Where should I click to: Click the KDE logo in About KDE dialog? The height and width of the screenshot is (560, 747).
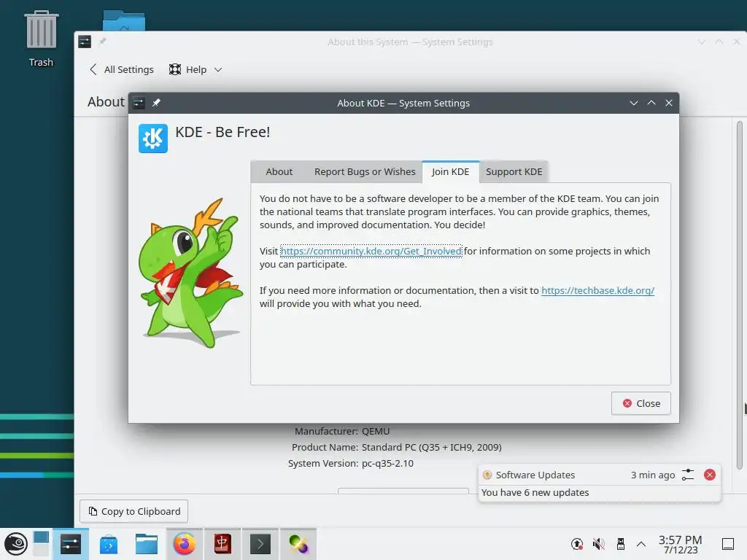pyautogui.click(x=153, y=139)
